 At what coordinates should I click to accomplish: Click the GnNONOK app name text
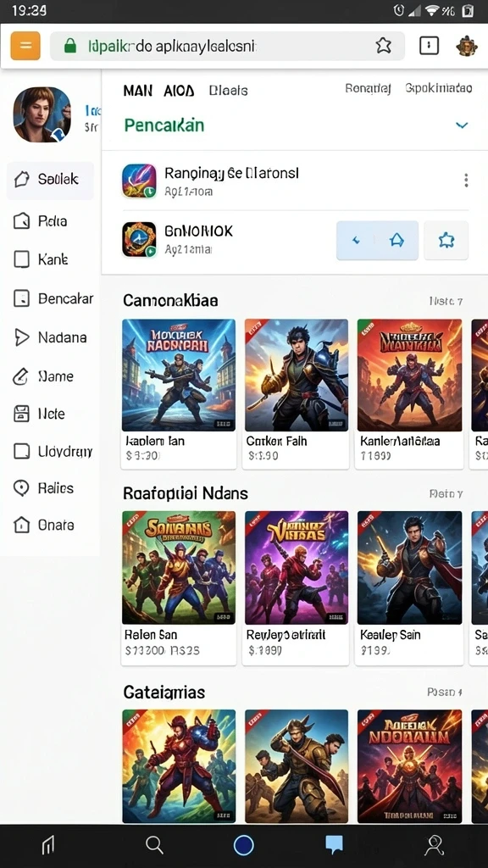(x=198, y=231)
